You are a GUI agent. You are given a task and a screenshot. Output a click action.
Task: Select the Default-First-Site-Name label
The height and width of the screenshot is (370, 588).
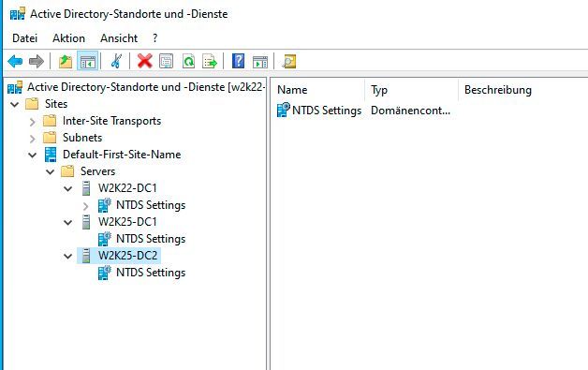pos(122,155)
